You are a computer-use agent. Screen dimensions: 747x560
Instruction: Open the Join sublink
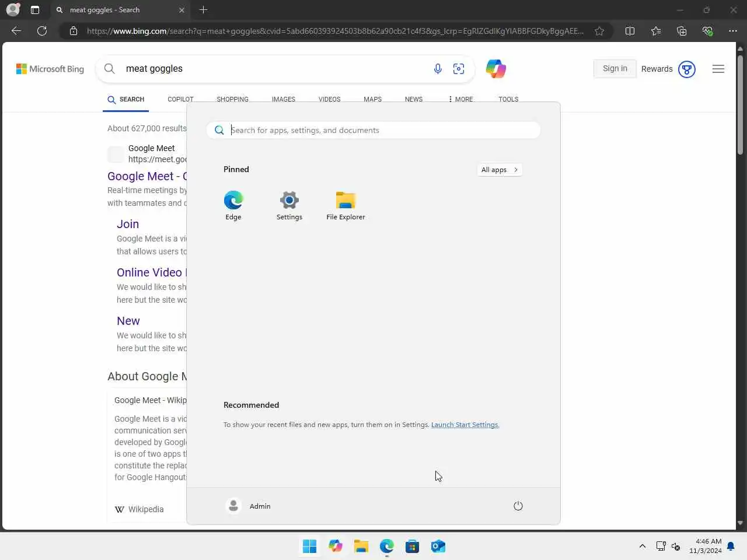(128, 224)
